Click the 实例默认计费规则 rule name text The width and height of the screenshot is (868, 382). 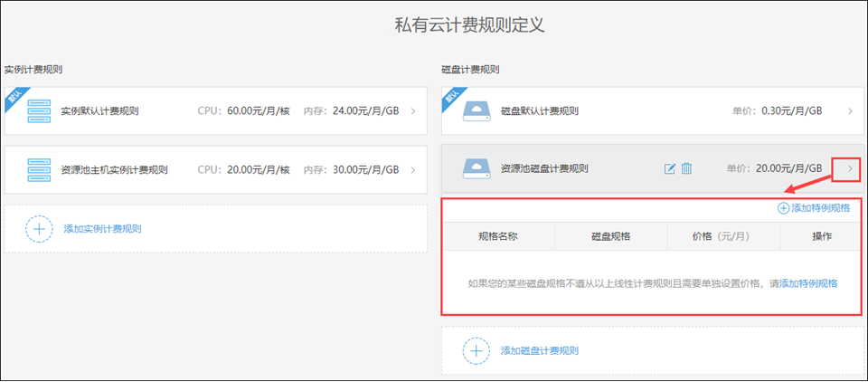[99, 111]
